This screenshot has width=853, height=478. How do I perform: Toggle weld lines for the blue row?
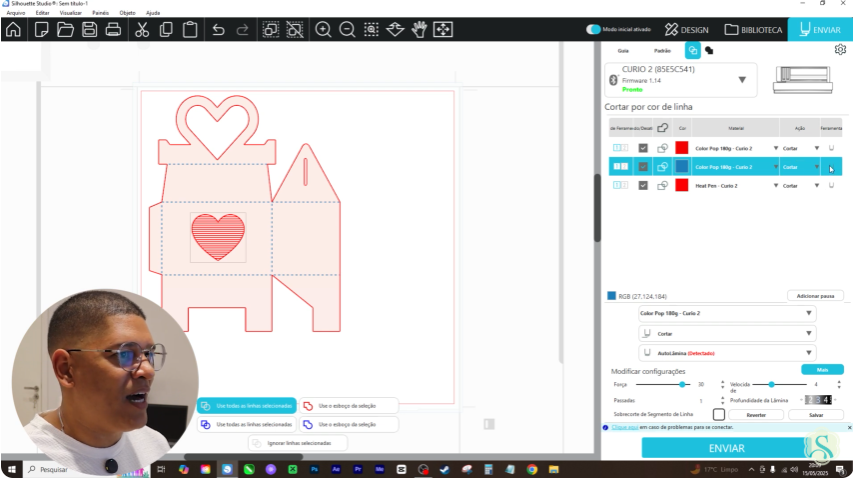(x=662, y=167)
